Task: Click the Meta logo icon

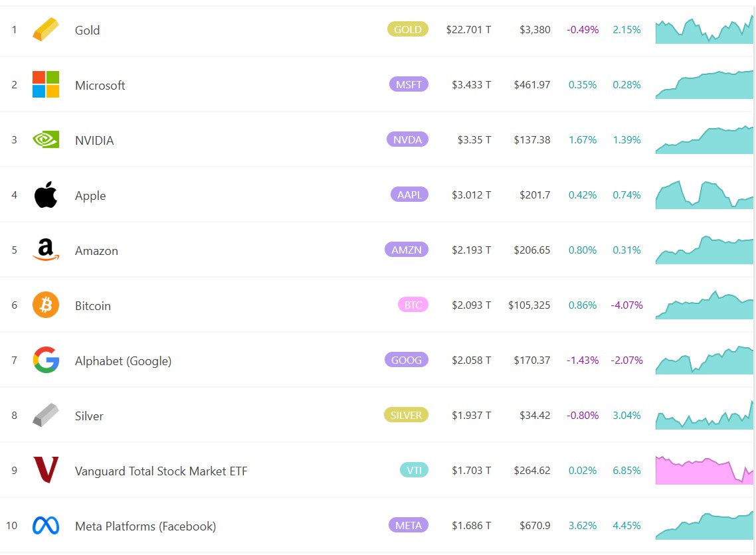Action: click(46, 526)
